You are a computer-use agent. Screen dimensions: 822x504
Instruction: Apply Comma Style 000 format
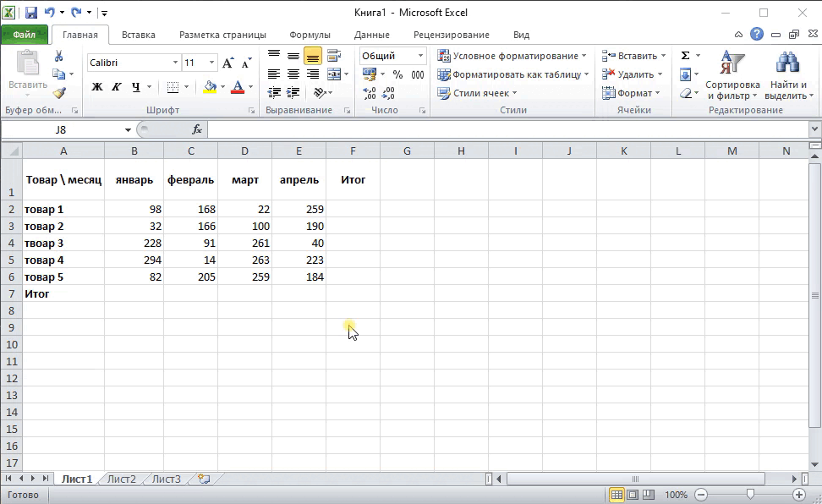click(x=418, y=74)
